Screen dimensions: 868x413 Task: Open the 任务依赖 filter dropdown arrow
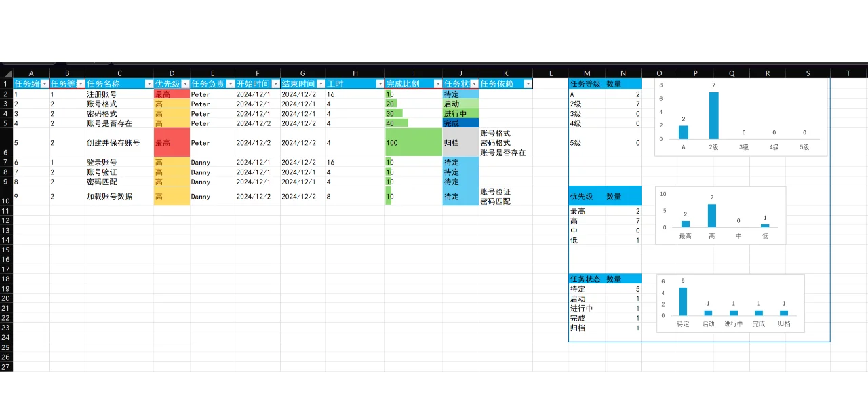(528, 84)
